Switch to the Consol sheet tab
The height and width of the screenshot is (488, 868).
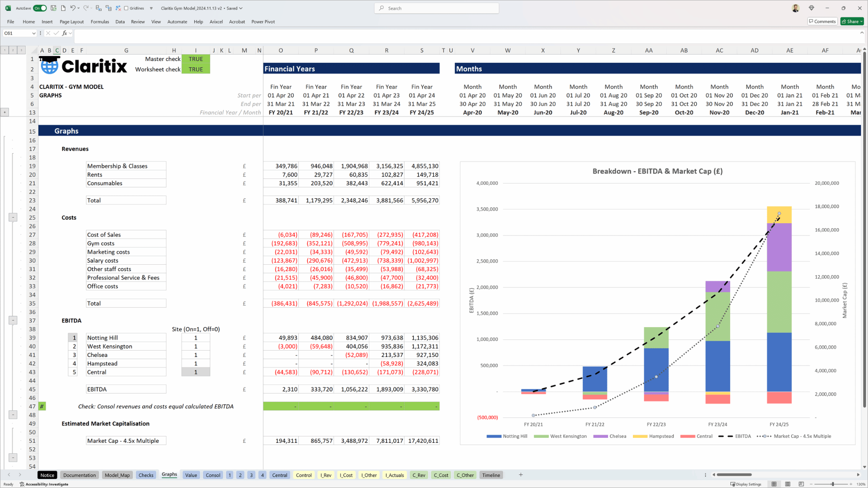213,475
